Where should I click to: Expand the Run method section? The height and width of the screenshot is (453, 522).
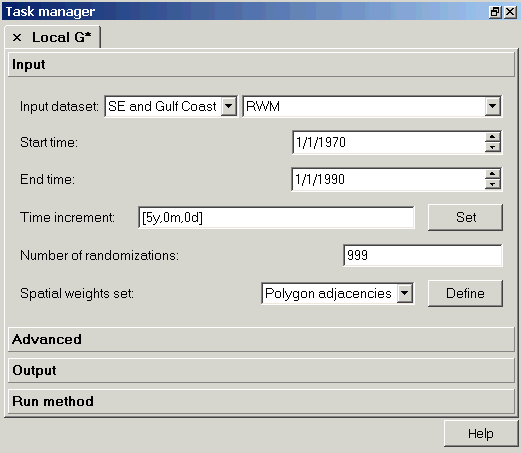click(x=261, y=401)
